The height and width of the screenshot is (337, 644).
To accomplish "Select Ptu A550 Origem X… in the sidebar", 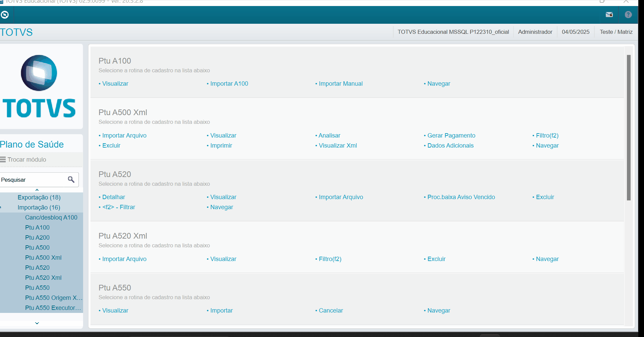I will coord(54,298).
